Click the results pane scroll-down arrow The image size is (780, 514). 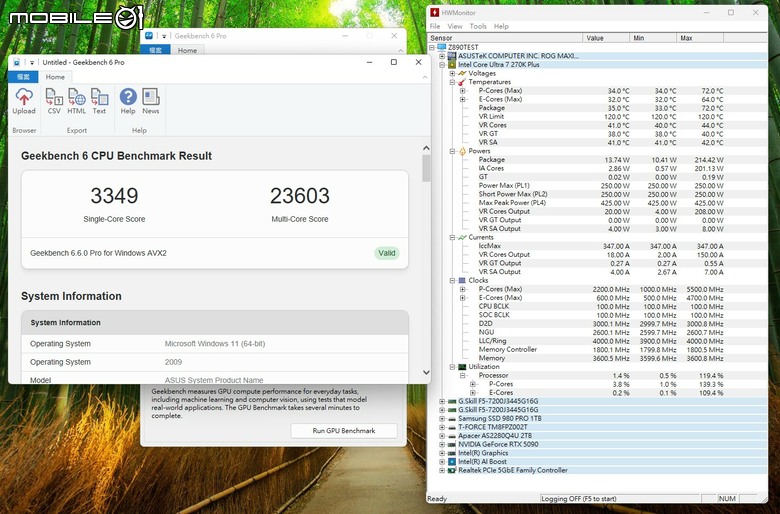click(426, 372)
